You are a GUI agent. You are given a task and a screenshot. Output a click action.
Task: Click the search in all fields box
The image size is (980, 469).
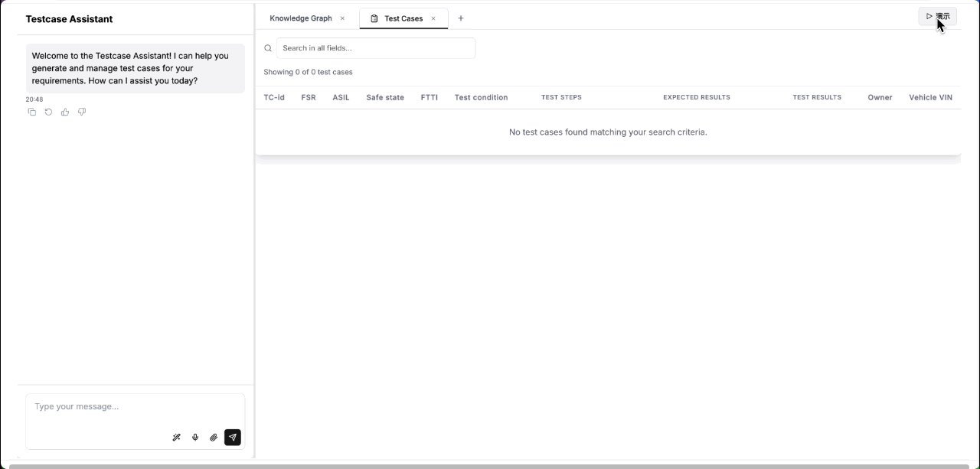coord(375,47)
